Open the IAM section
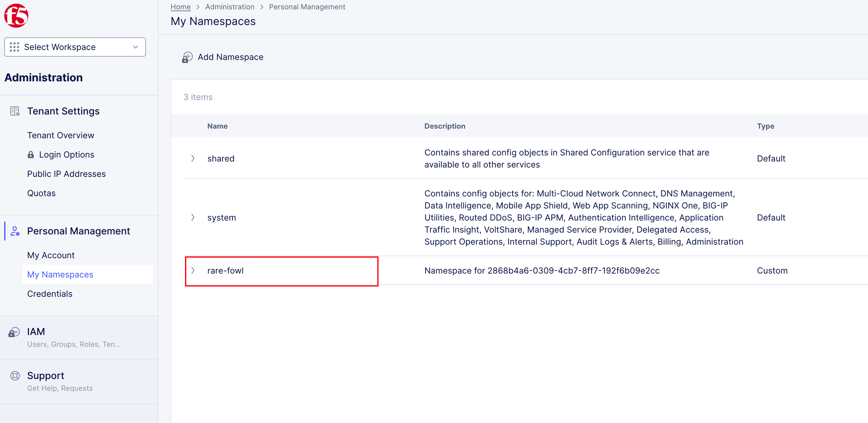The height and width of the screenshot is (423, 868). click(79, 337)
